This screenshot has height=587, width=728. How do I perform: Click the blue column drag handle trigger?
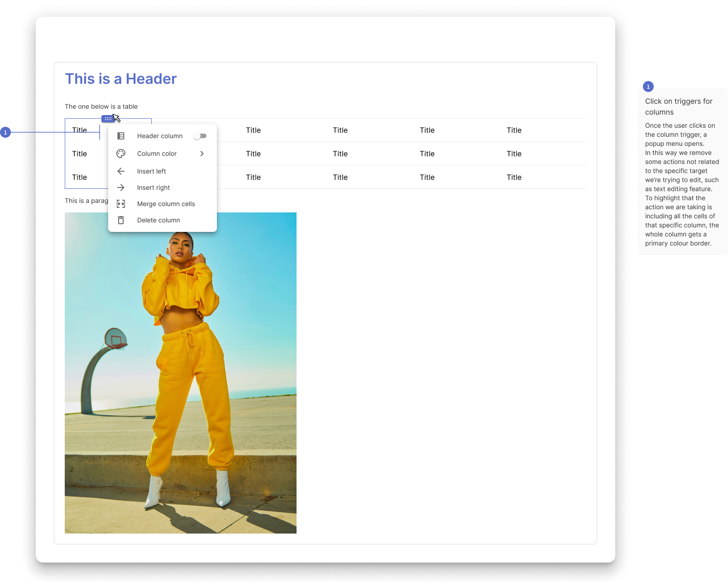(108, 119)
